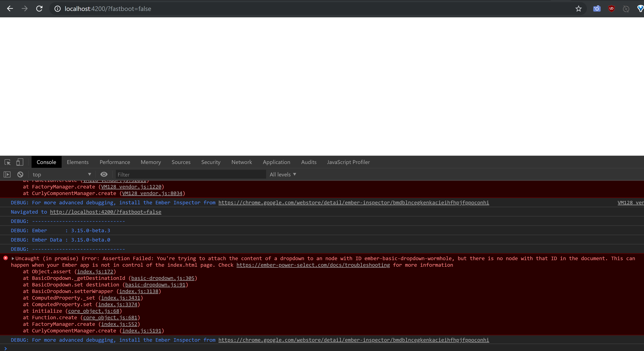Take a screenshot with the camera extension

pyautogui.click(x=597, y=9)
